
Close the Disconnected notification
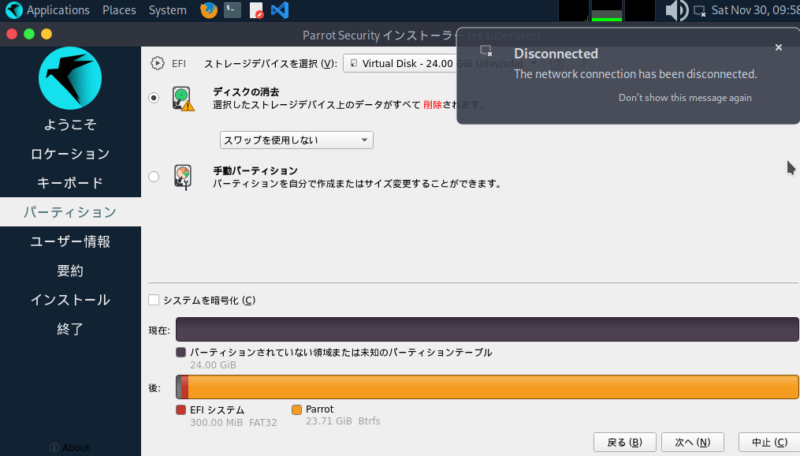coord(779,47)
